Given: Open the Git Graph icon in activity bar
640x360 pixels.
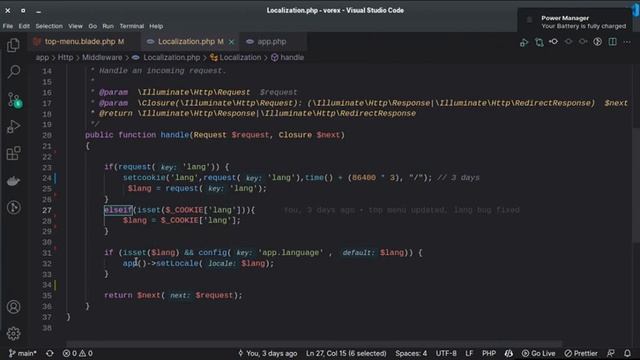Looking at the screenshot, I should click(x=13, y=207).
